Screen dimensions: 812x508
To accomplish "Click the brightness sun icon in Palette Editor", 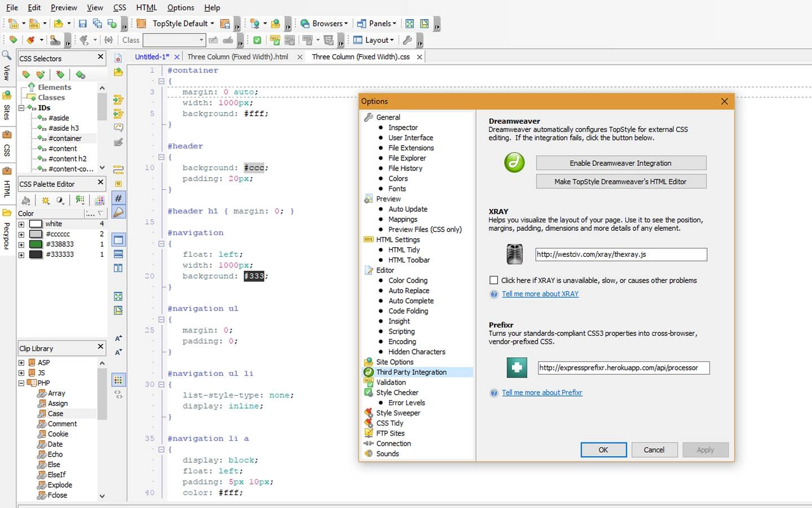I will [x=46, y=200].
